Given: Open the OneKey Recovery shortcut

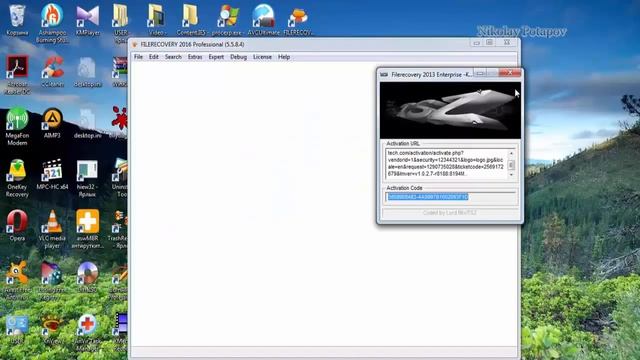Looking at the screenshot, I should [x=17, y=178].
